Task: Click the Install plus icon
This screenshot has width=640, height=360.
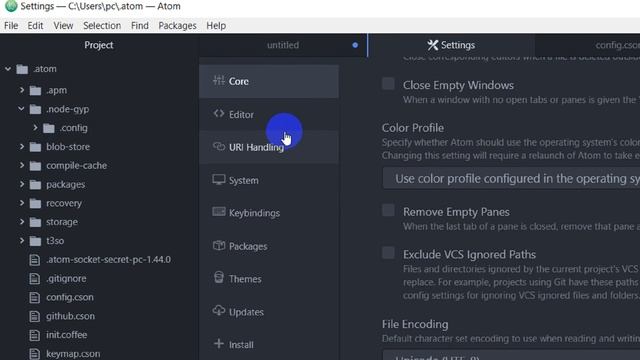Action: (219, 344)
